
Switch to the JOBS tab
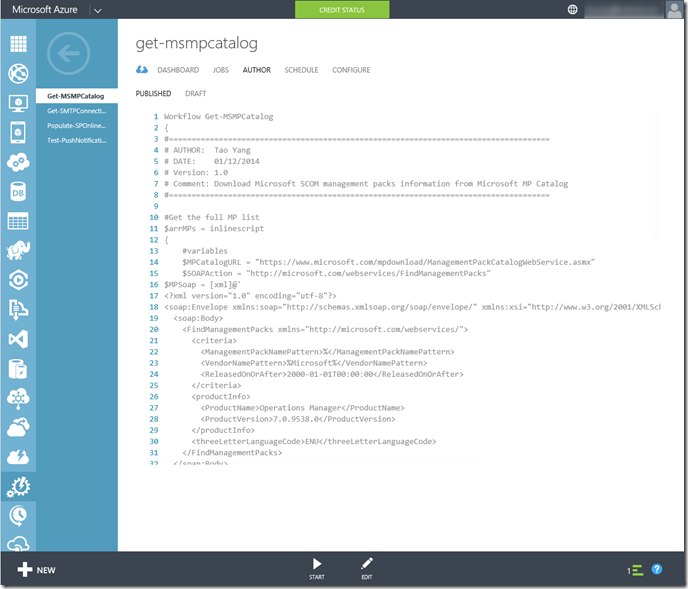pyautogui.click(x=221, y=70)
